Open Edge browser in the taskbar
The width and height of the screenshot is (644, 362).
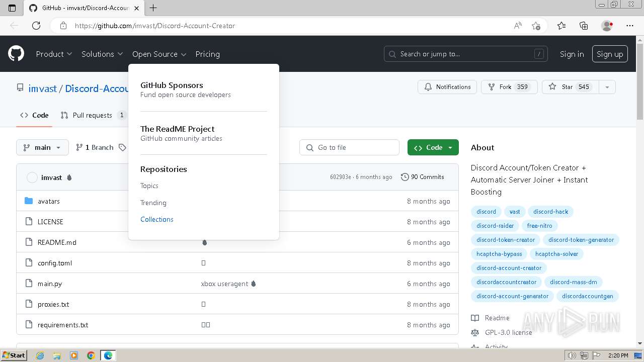(x=108, y=355)
